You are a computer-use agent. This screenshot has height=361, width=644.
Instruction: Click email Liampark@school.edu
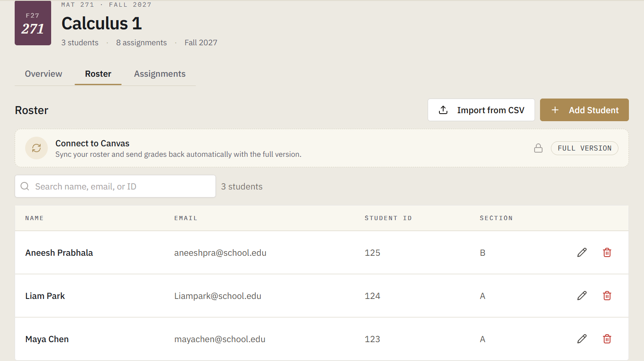coord(218,296)
